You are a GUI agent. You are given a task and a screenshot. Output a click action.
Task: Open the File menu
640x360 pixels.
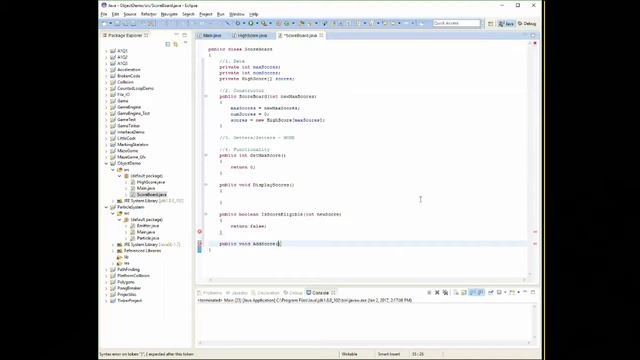tap(104, 14)
